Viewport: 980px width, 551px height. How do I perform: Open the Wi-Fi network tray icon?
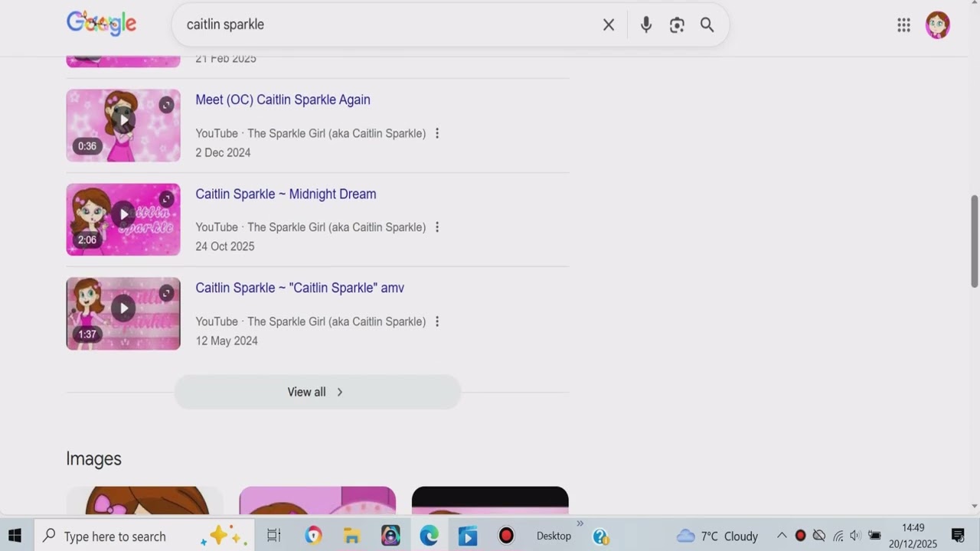838,536
